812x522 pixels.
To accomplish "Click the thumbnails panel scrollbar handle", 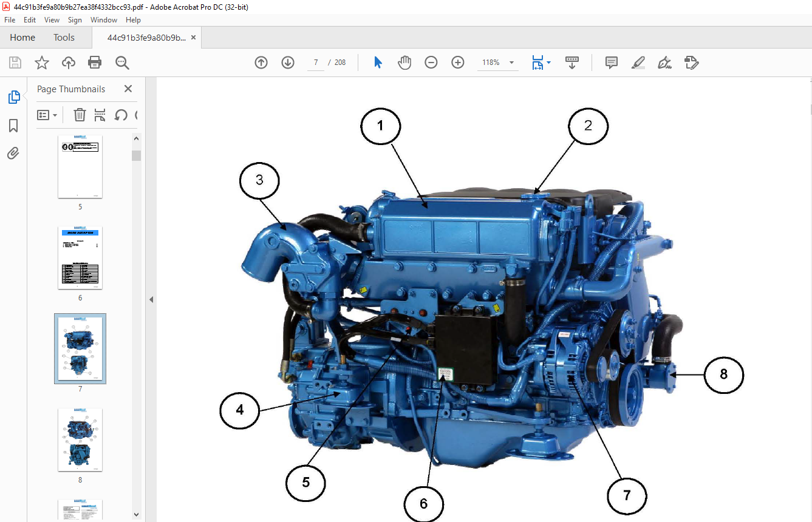I will 137,155.
